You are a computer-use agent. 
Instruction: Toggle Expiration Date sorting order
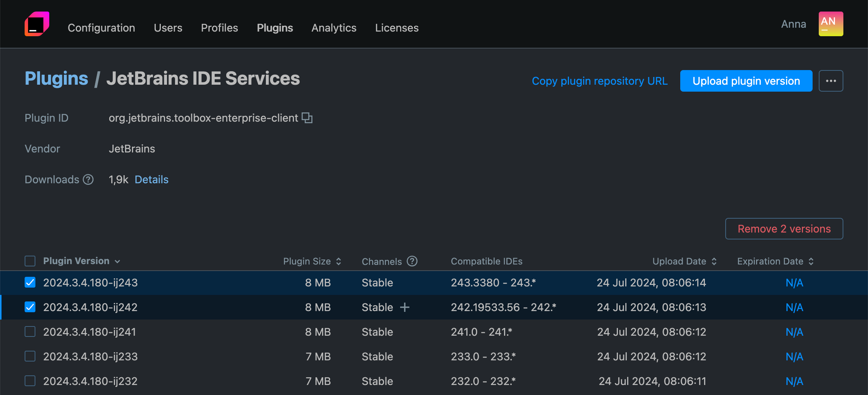pyautogui.click(x=811, y=261)
